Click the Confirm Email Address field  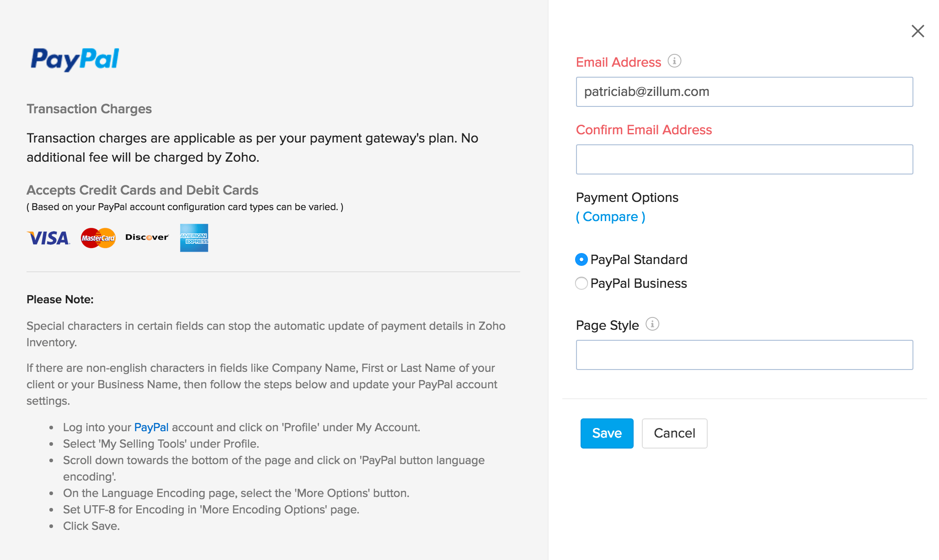(744, 159)
